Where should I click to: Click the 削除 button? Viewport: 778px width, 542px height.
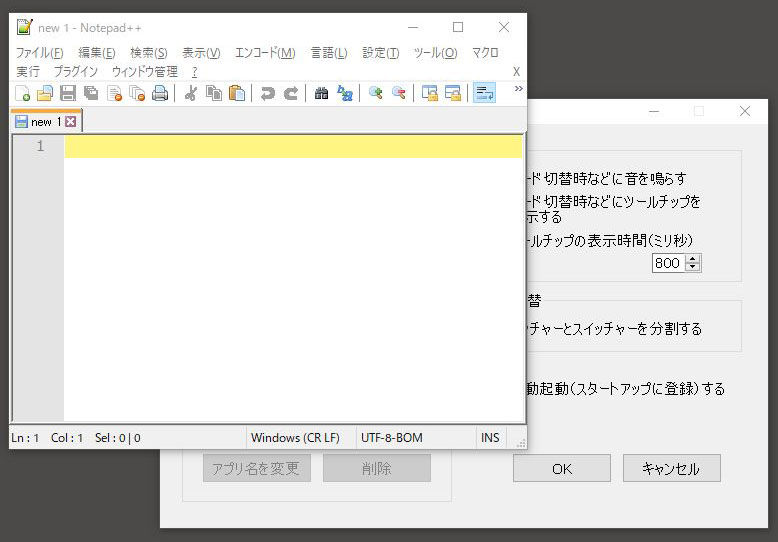coord(377,468)
